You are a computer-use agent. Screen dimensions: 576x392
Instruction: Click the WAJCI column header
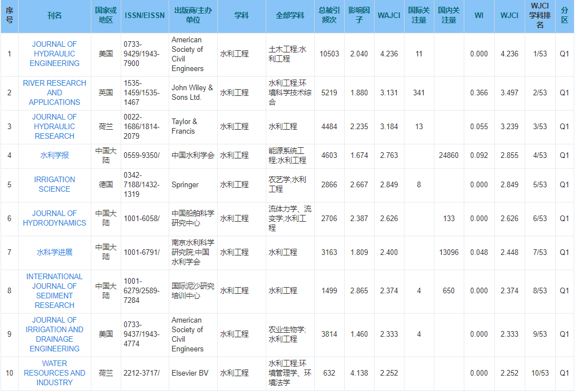pyautogui.click(x=389, y=15)
